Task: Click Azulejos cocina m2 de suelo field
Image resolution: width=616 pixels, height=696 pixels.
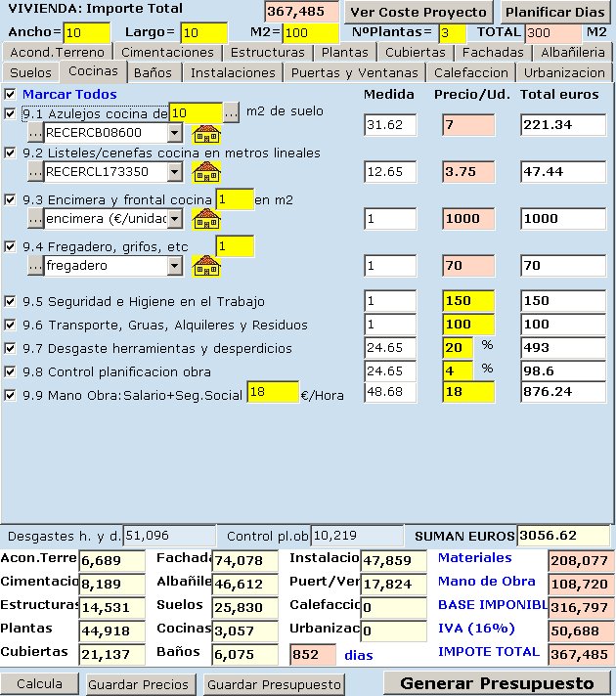Action: tap(196, 112)
